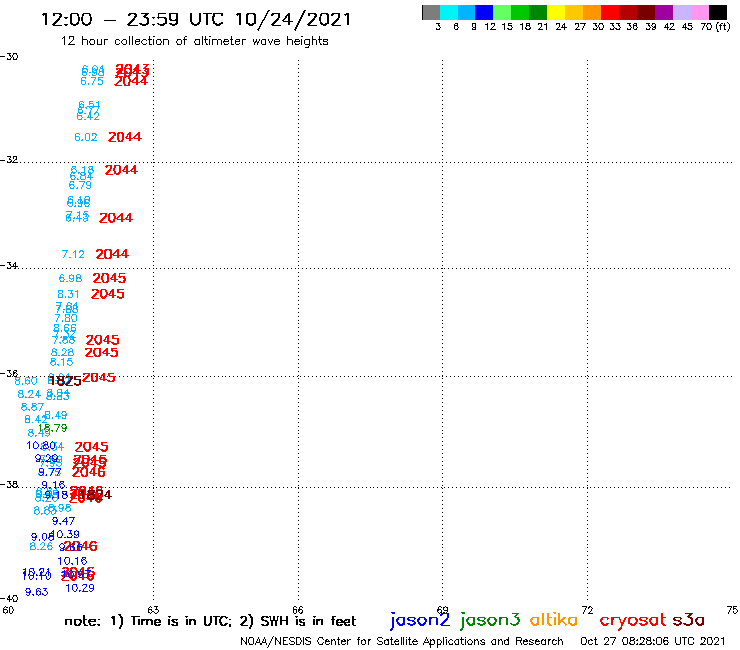Click the gray swatch in the color scale
Screen dimensions: 740x650
(431, 12)
